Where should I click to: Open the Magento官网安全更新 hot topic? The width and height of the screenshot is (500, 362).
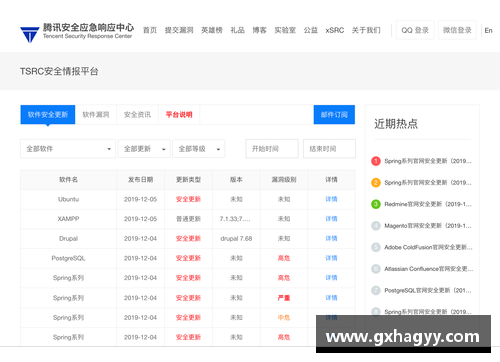coord(428,226)
